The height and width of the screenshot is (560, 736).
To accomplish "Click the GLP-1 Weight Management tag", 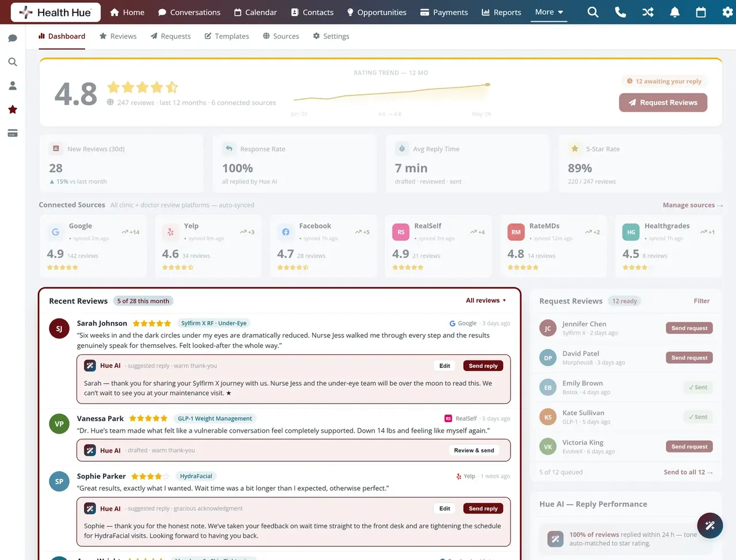I will point(214,419).
